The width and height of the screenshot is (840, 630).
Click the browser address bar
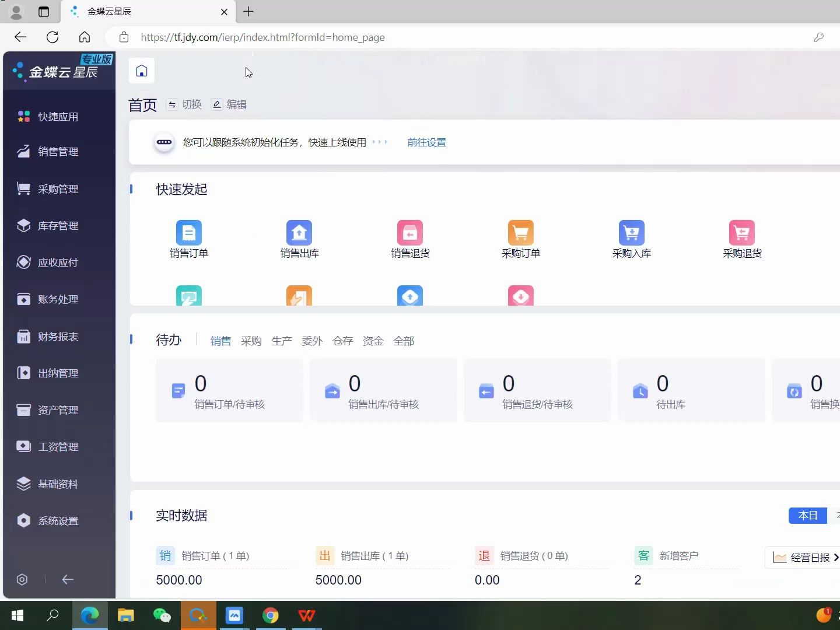tap(467, 37)
